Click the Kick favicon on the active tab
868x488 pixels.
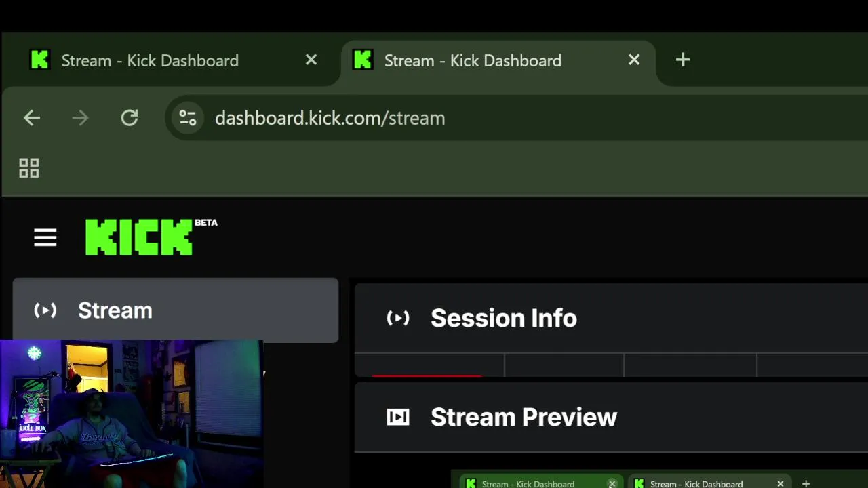pos(363,60)
